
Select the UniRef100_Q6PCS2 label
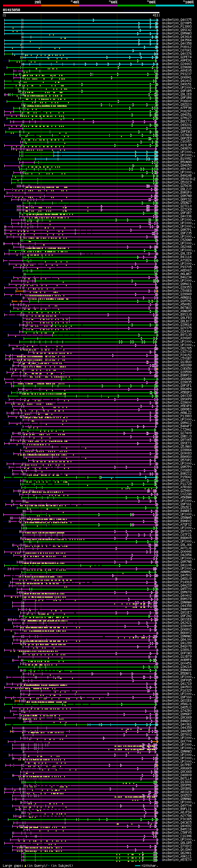177,200
